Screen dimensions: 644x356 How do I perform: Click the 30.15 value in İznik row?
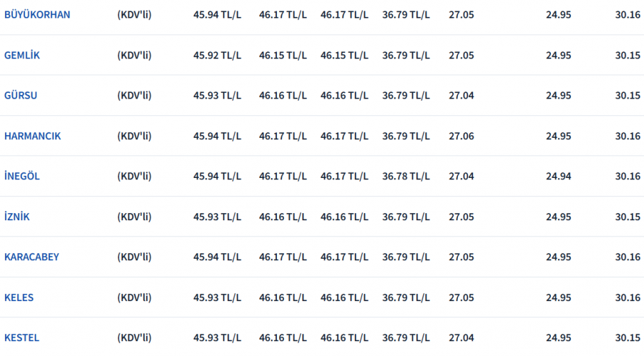[628, 217]
